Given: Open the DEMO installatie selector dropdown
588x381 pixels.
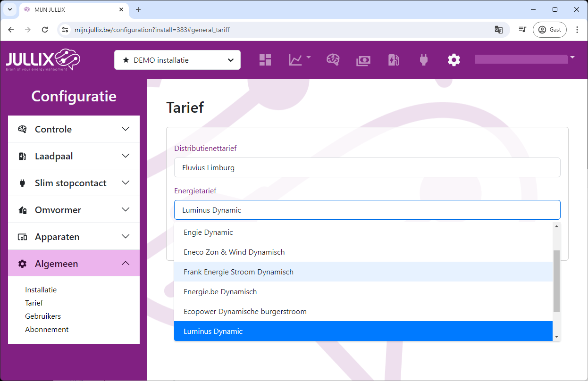Looking at the screenshot, I should coord(177,60).
